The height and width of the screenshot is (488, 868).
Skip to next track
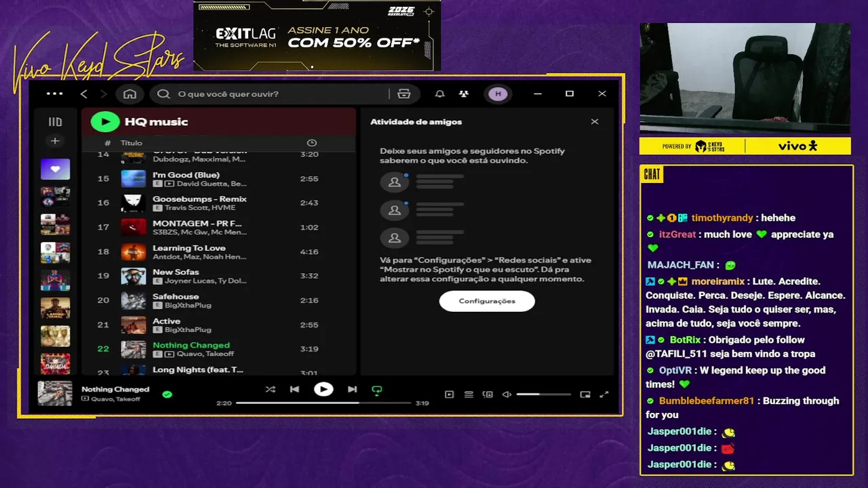click(352, 389)
